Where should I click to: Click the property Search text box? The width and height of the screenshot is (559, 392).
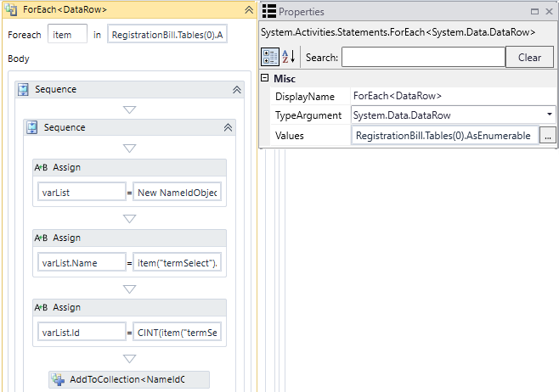pos(422,58)
